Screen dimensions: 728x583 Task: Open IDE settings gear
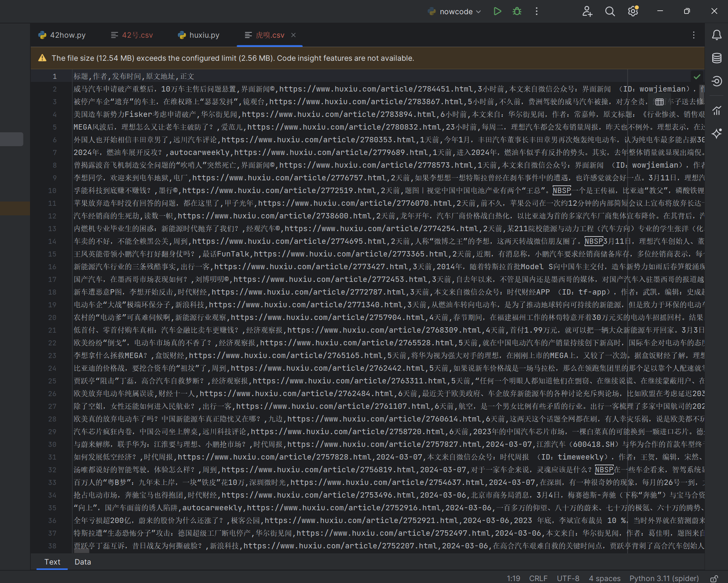point(633,11)
